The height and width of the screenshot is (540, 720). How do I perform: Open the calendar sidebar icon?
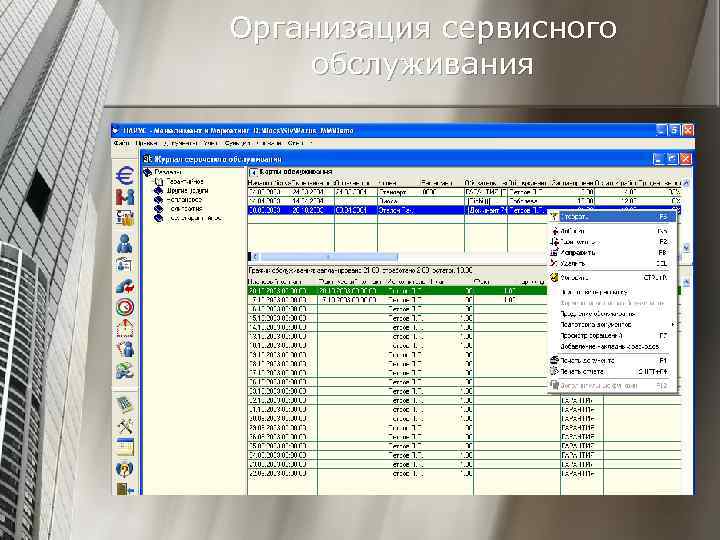coord(124,447)
